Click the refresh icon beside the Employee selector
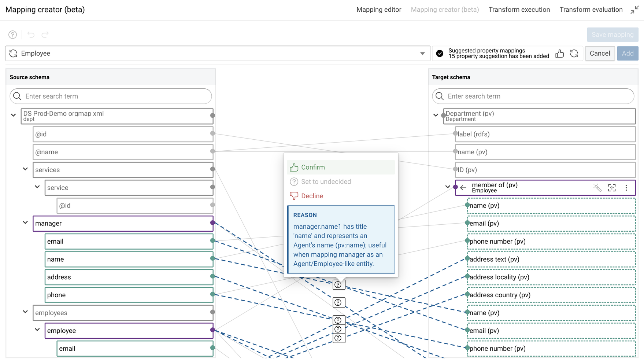 (13, 53)
